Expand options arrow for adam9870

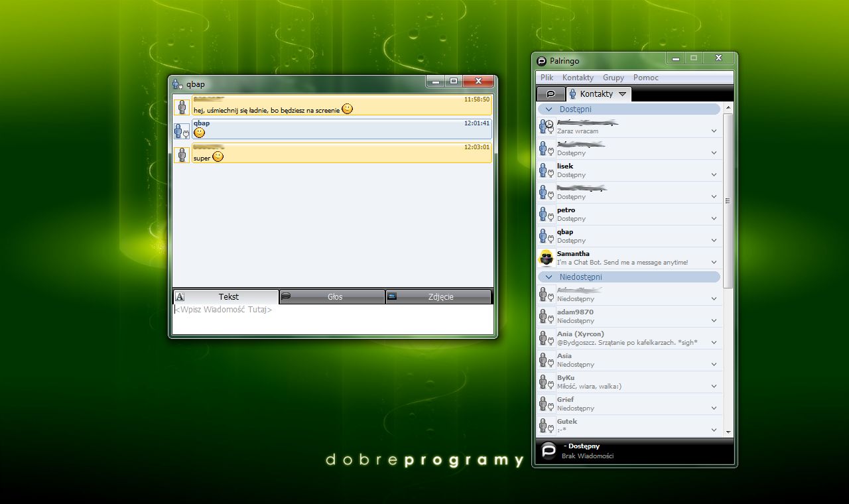tap(714, 321)
